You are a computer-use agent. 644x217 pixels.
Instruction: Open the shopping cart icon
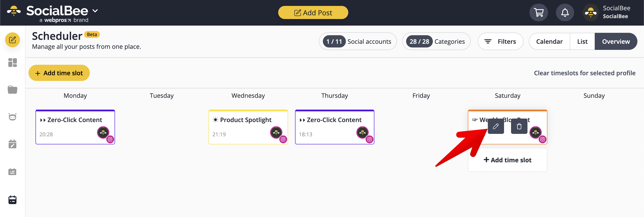[x=538, y=12]
